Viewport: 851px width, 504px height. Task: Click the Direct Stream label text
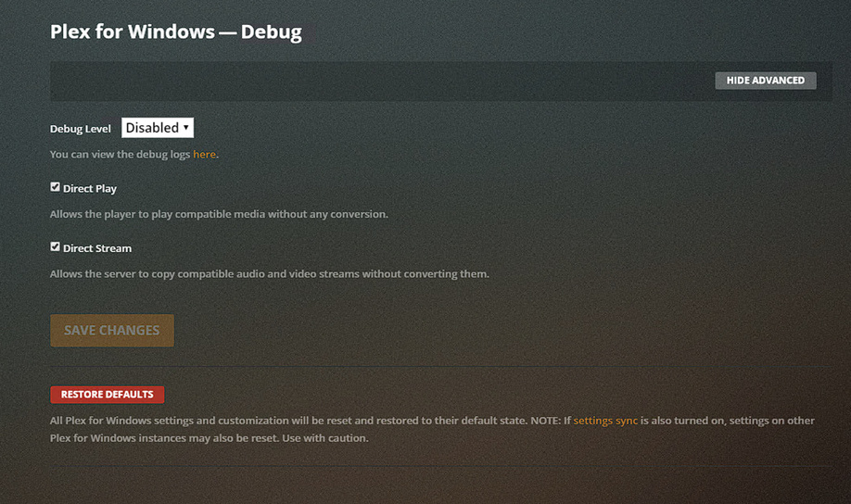pyautogui.click(x=97, y=249)
